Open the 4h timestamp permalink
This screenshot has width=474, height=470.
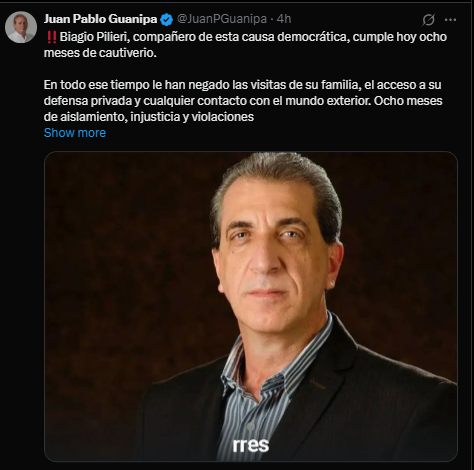click(x=284, y=19)
